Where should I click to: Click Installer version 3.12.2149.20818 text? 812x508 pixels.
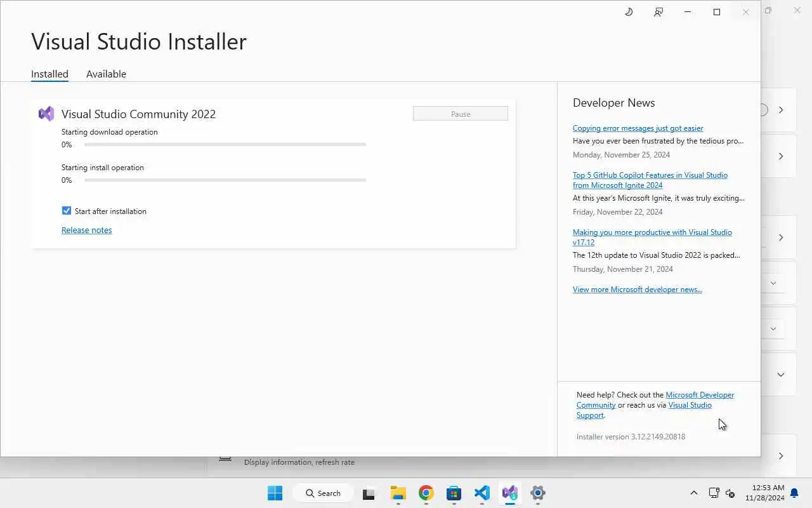[x=631, y=437]
